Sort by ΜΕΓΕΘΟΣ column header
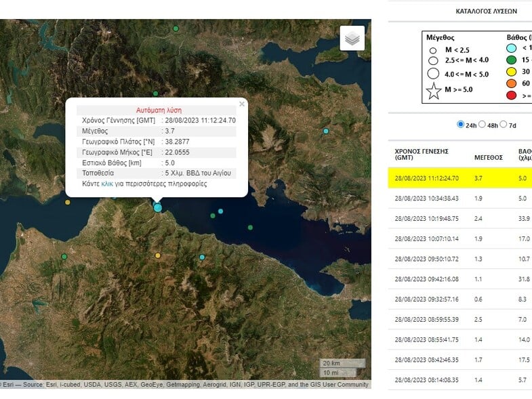 488,157
